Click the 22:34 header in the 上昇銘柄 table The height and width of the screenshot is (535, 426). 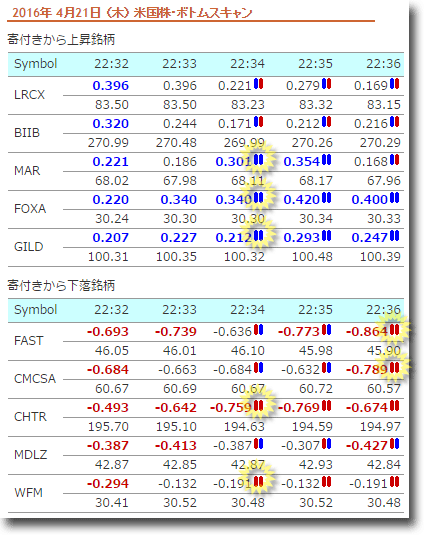248,64
